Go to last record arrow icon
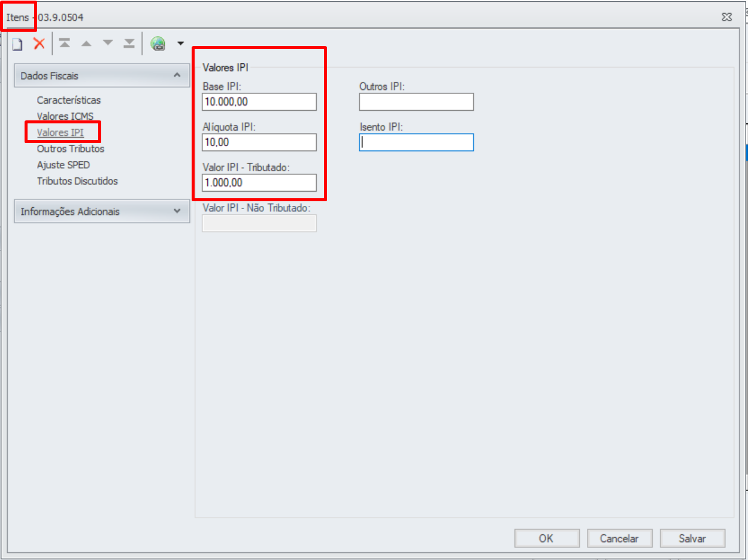 tap(129, 43)
